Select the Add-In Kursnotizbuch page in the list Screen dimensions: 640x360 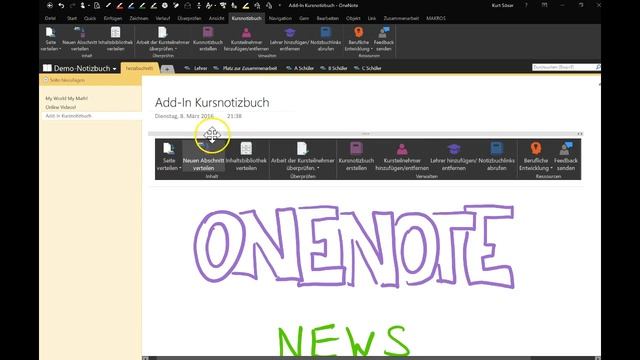pyautogui.click(x=91, y=116)
